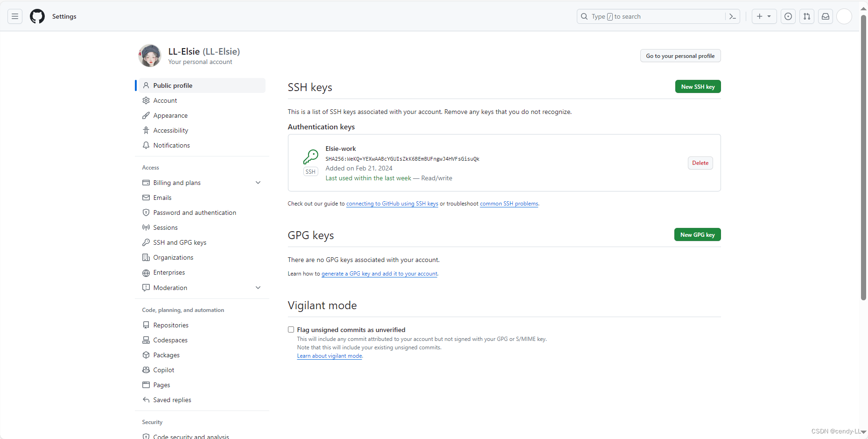Screen dimensions: 868x439
Task: Click the Emails envelope icon
Action: [146, 198]
